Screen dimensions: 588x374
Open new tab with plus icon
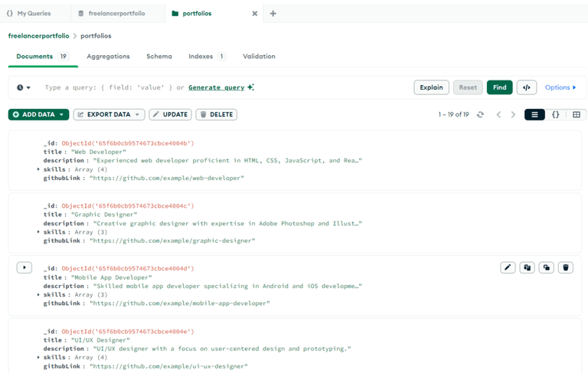click(273, 13)
